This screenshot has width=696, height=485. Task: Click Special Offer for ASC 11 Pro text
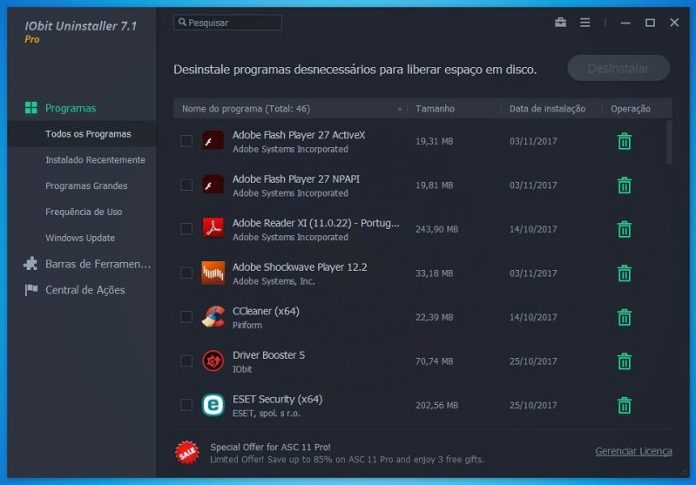[270, 447]
